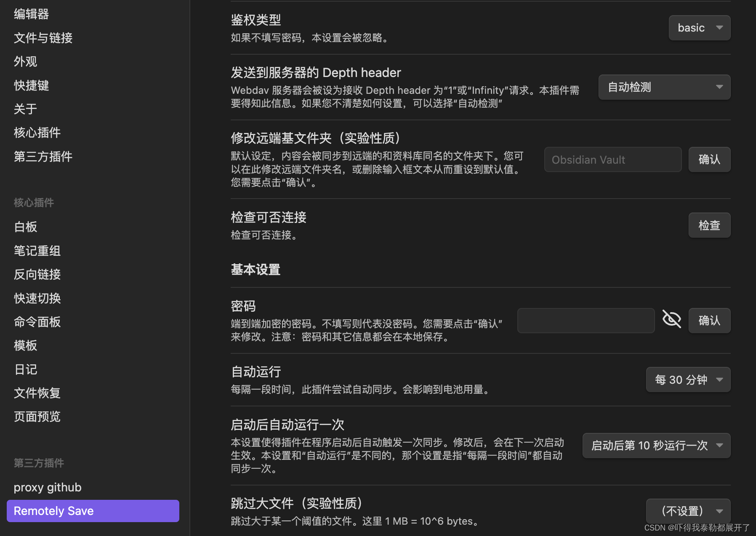The width and height of the screenshot is (756, 536).
Task: Select 模板 core plugin settings
Action: 25,345
